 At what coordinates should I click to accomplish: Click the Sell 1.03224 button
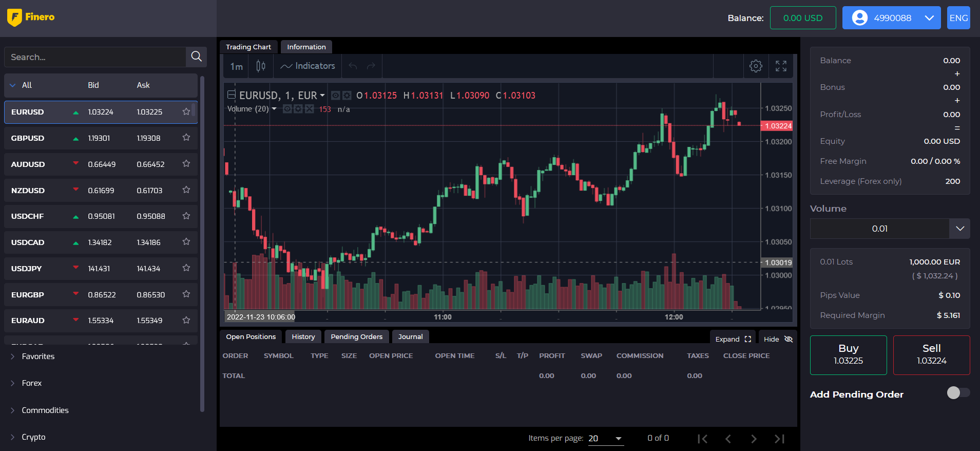(x=931, y=355)
